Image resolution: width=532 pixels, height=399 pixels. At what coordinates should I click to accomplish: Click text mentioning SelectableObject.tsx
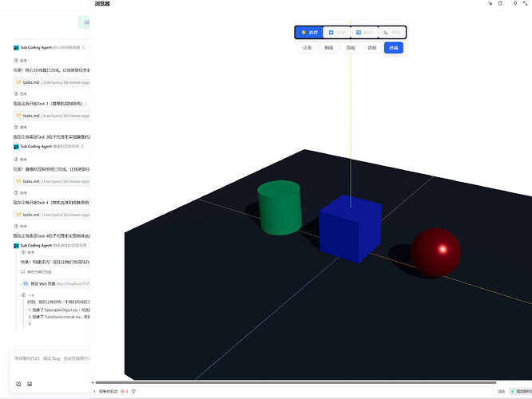59,310
